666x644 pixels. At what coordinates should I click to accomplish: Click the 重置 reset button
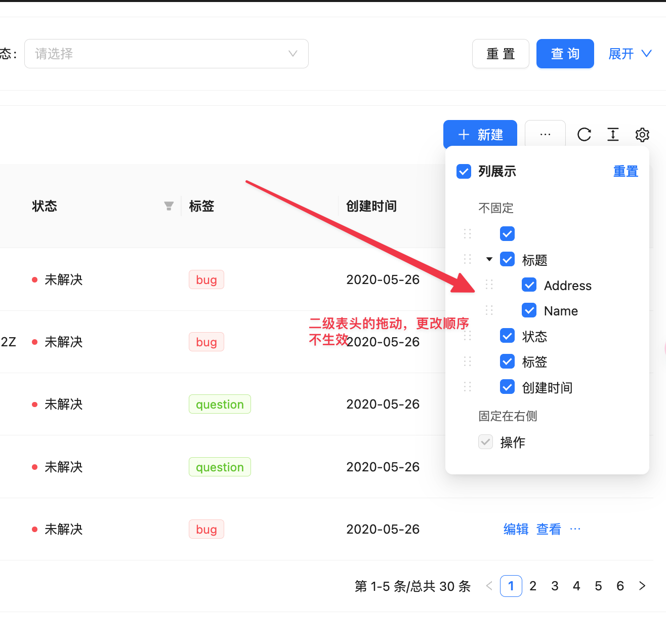500,54
